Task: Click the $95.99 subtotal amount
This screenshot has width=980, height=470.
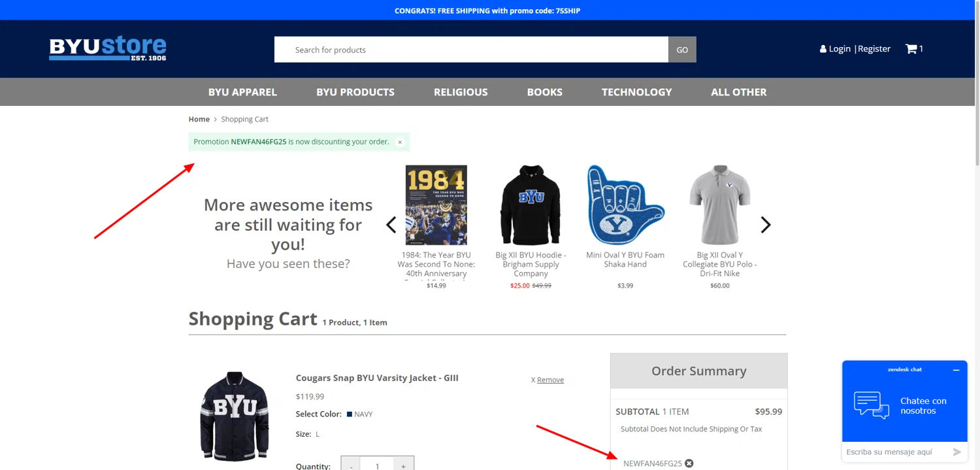Action: click(768, 412)
